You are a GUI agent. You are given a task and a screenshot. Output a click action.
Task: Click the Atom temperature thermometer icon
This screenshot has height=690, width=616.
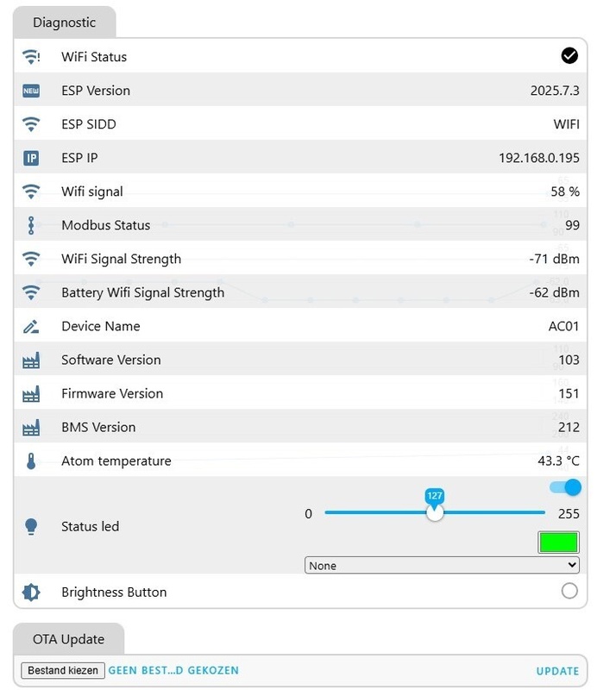click(31, 461)
